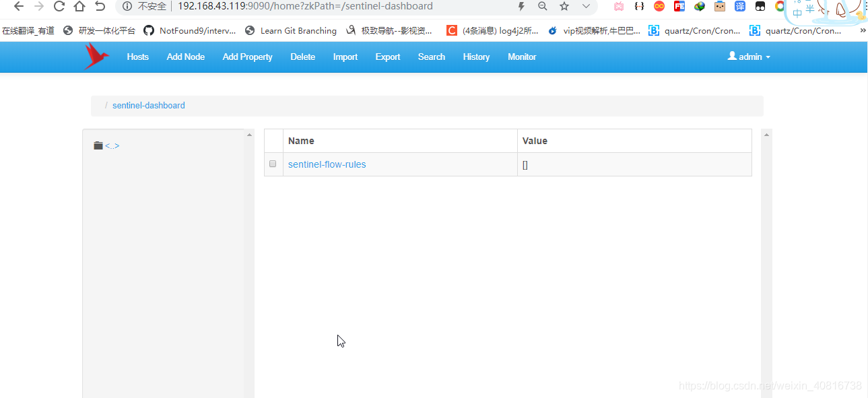Click sentinel-dashboard breadcrumb link

(x=148, y=105)
